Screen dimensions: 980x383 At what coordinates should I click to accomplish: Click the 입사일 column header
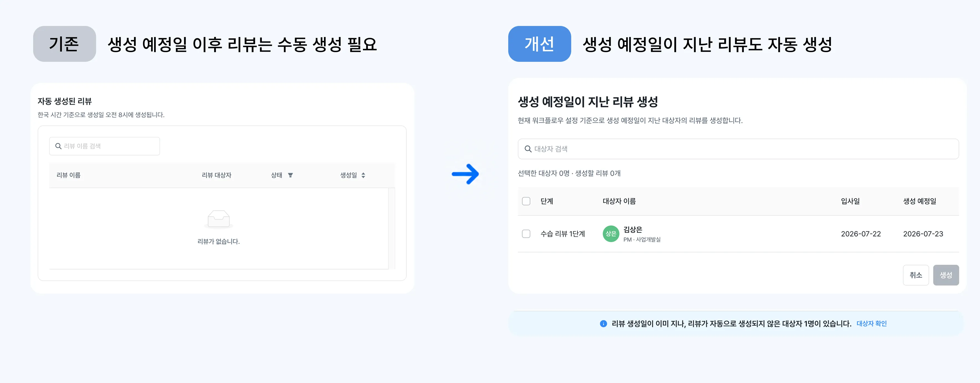[x=850, y=201]
